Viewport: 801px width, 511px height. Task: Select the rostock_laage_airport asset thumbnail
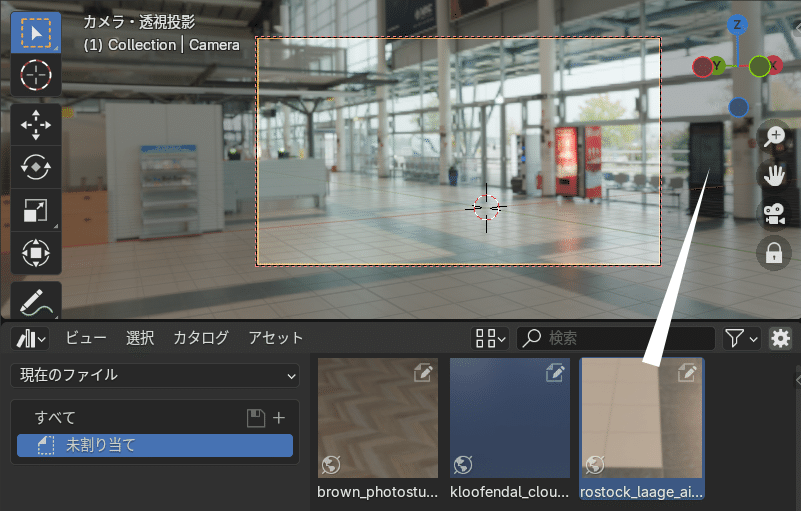tap(642, 418)
